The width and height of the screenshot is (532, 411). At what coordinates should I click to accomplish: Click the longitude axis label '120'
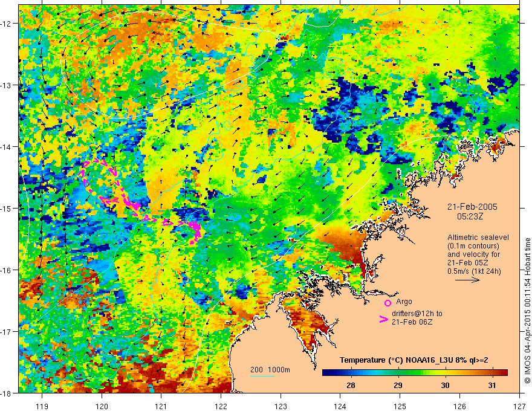[102, 406]
